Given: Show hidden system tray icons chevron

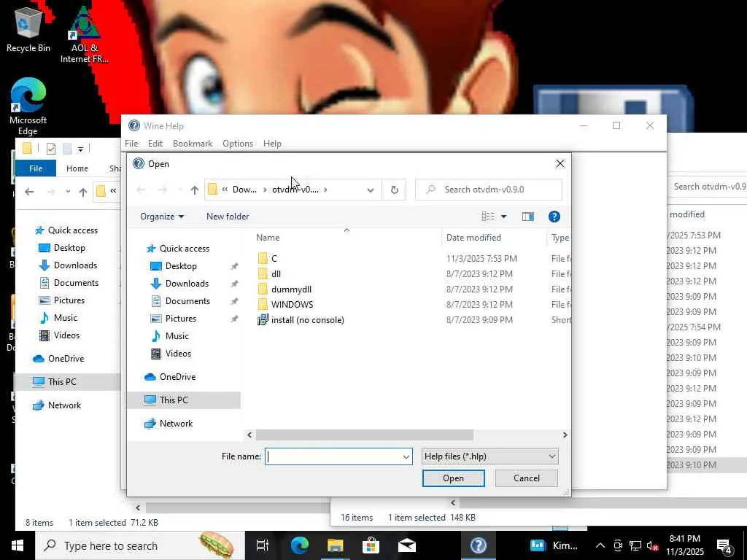Looking at the screenshot, I should click(x=600, y=545).
